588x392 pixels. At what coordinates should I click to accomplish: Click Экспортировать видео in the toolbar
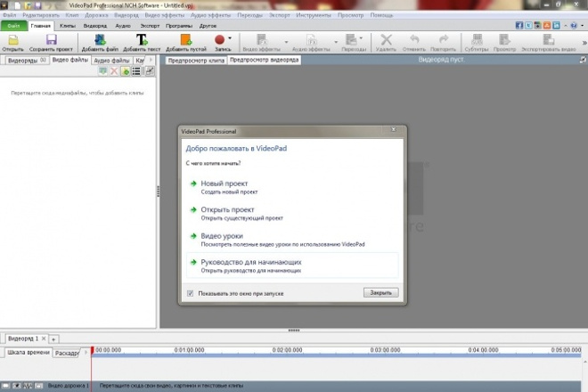click(x=548, y=43)
